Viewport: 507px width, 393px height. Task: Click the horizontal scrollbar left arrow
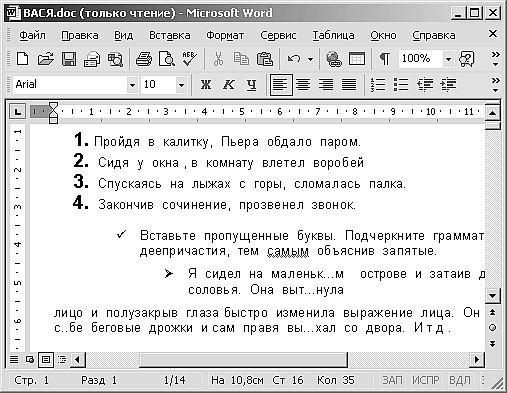pyautogui.click(x=78, y=360)
